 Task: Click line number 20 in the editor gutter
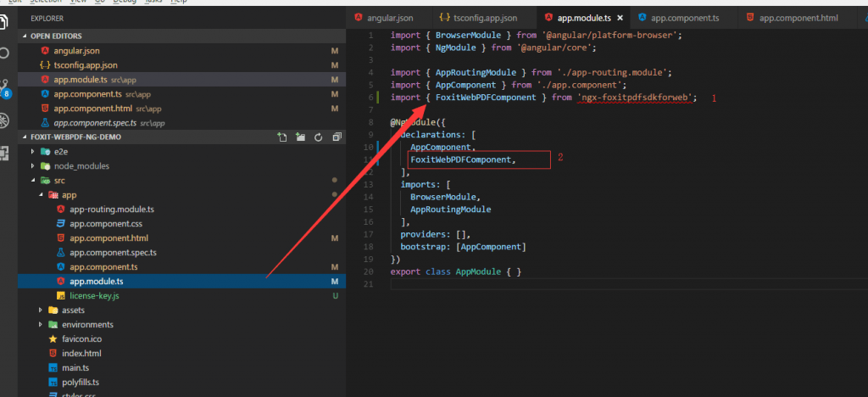coord(370,271)
